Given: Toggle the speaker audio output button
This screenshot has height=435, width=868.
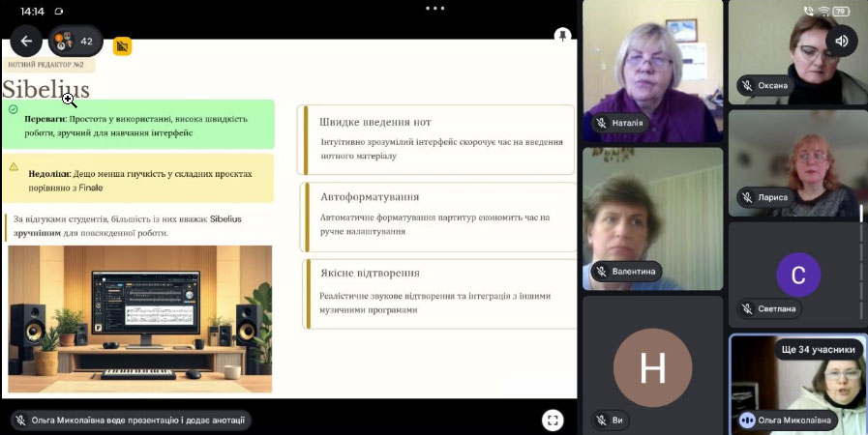Looking at the screenshot, I should 842,41.
